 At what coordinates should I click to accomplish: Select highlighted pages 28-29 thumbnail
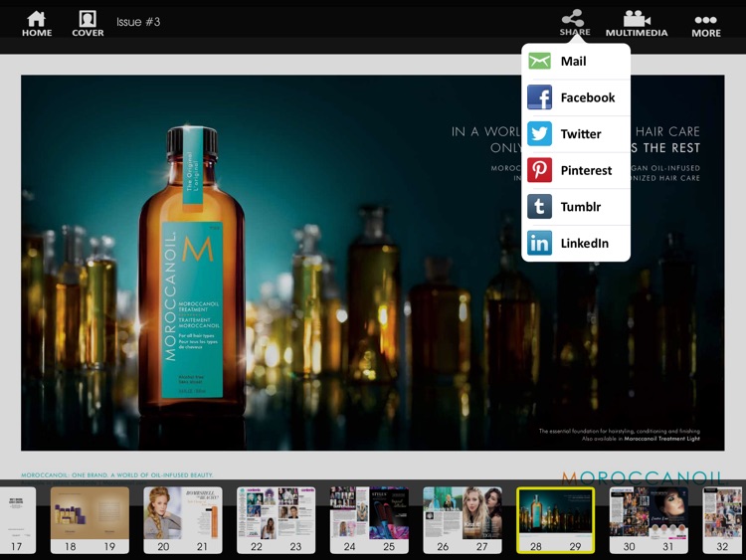tap(555, 520)
